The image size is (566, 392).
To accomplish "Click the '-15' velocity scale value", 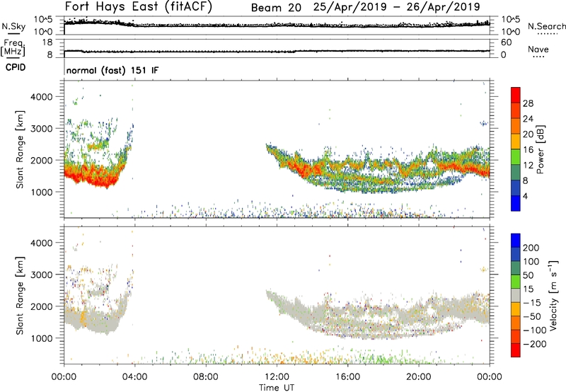I will point(532,303).
